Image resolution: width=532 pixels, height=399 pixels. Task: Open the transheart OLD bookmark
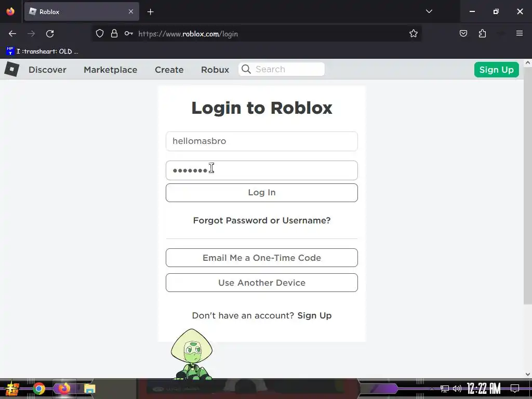[x=42, y=51]
